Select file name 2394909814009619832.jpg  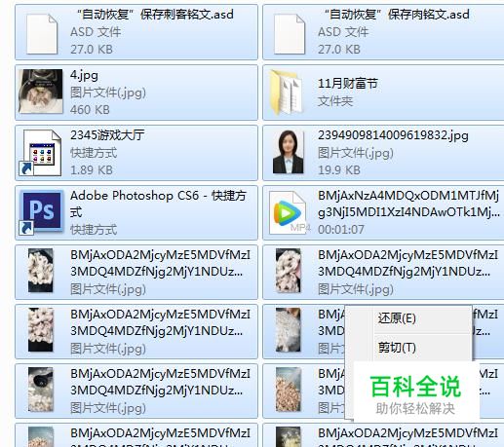coord(393,135)
